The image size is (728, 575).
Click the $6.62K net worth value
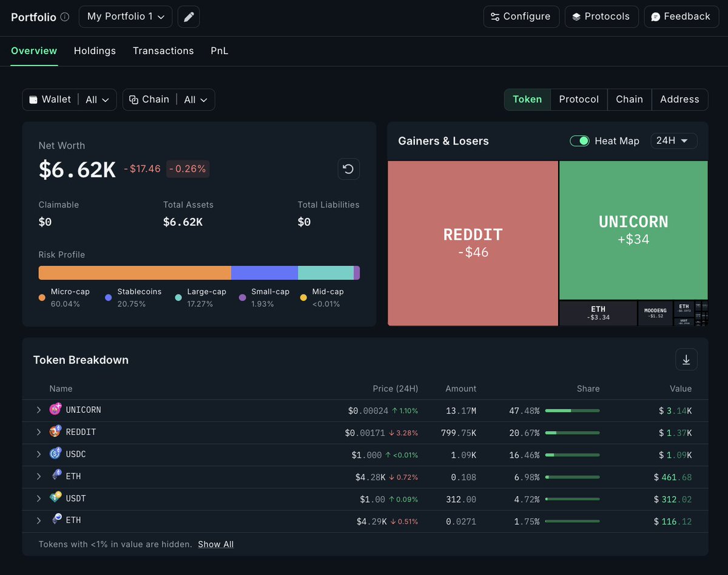pyautogui.click(x=77, y=169)
